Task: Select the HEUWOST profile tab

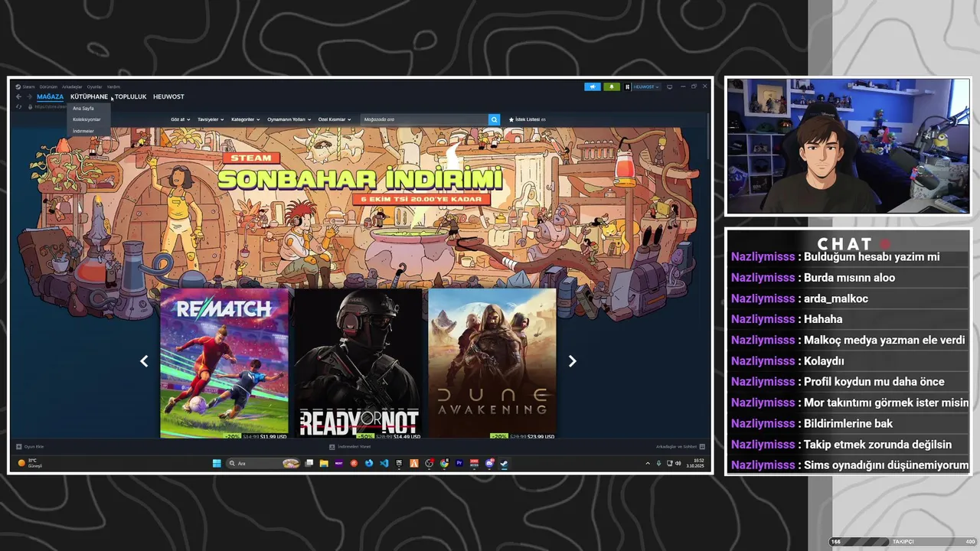Action: (168, 97)
